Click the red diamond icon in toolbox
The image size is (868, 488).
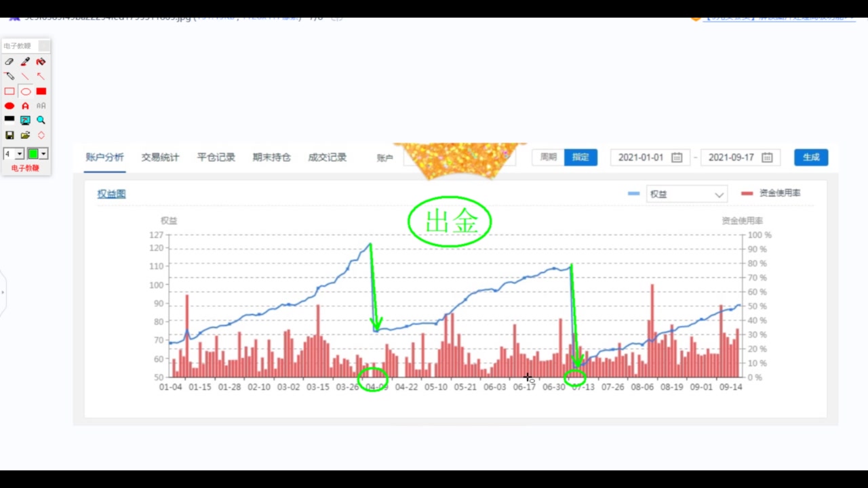coord(41,136)
